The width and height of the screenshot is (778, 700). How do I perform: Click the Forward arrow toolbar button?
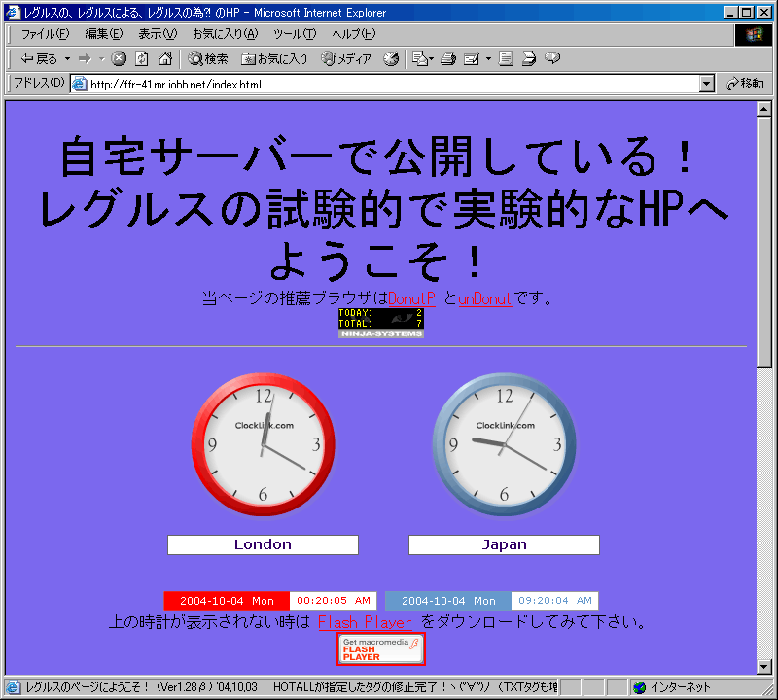(x=85, y=59)
